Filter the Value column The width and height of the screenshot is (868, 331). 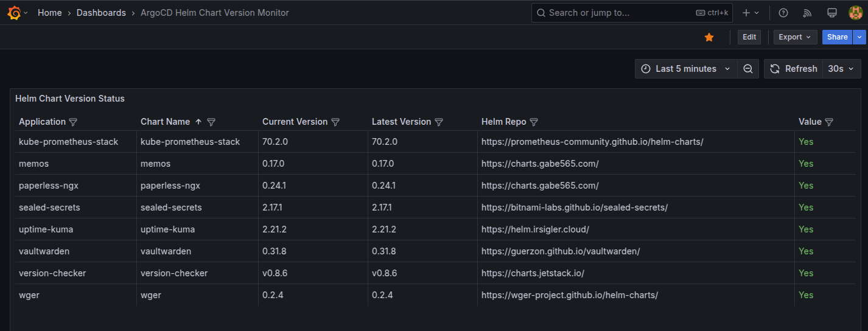point(829,122)
